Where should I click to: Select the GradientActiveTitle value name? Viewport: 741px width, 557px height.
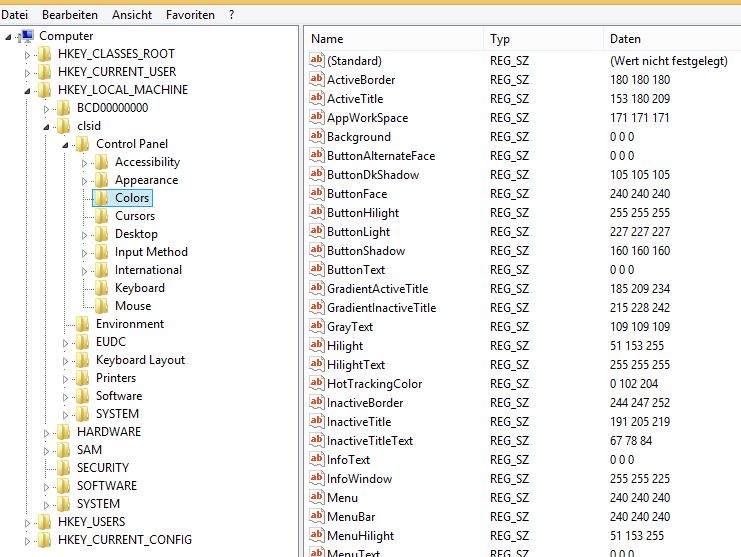tap(378, 289)
